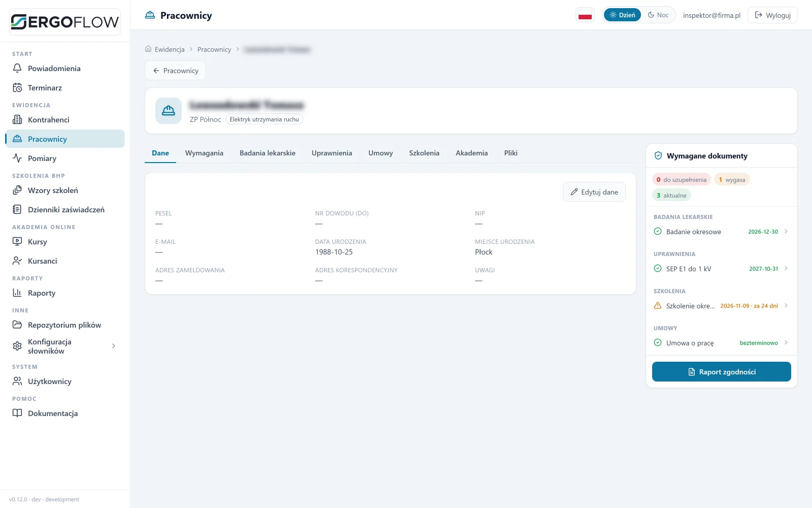Image resolution: width=812 pixels, height=508 pixels.
Task: Switch to Dzień light mode
Action: coord(622,15)
